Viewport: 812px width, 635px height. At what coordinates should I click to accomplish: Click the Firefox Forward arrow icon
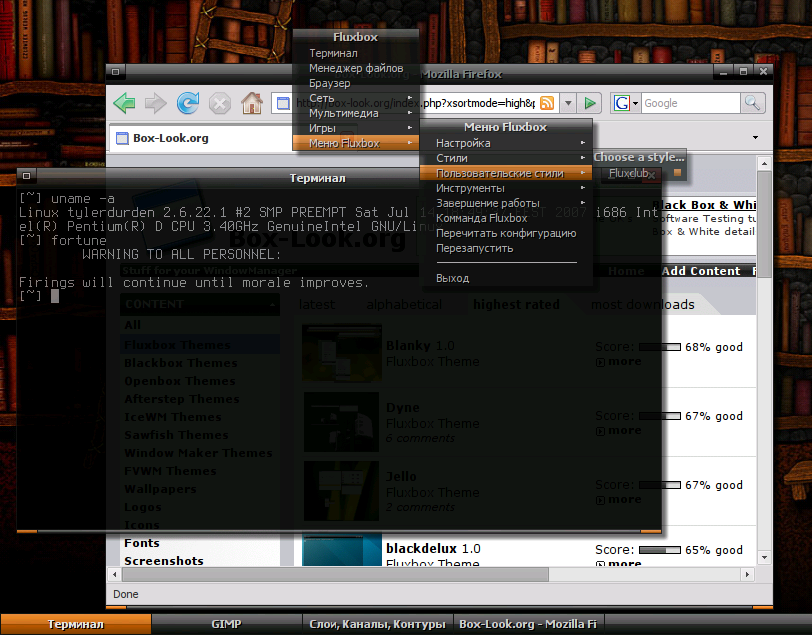(x=155, y=103)
